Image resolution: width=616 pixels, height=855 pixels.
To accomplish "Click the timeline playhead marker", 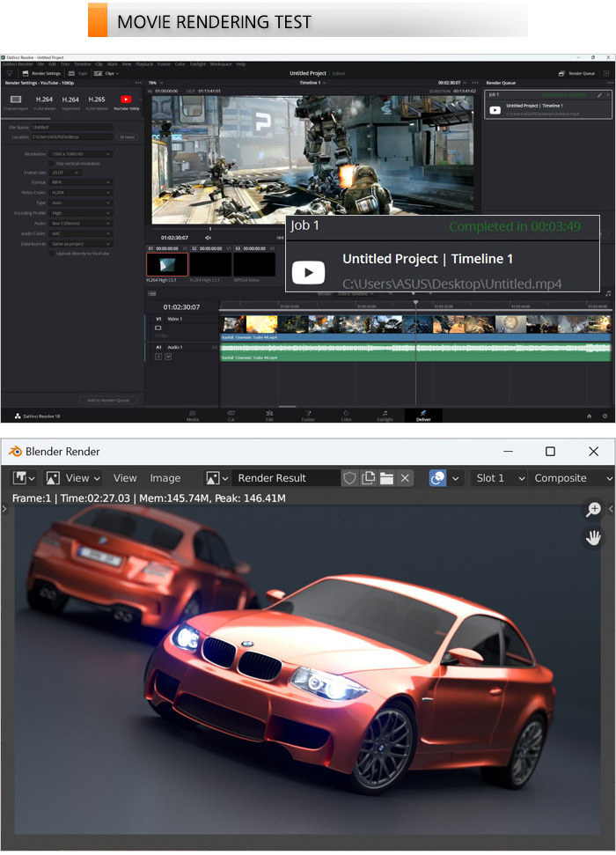I will (415, 303).
